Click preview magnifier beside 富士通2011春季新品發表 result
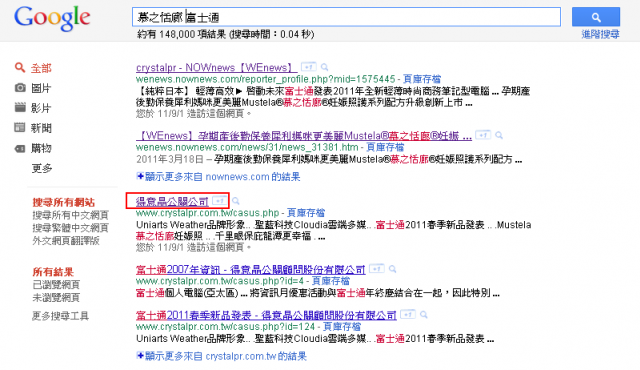The image size is (640, 370). [x=424, y=315]
